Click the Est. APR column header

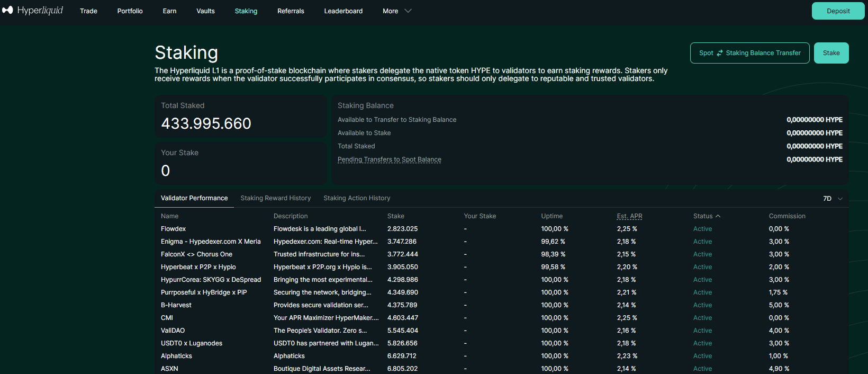point(629,216)
